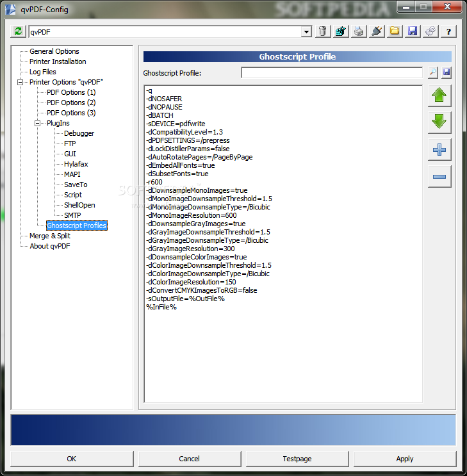Select the -dColorImageResolution=150 line
The image size is (467, 476).
[191, 282]
